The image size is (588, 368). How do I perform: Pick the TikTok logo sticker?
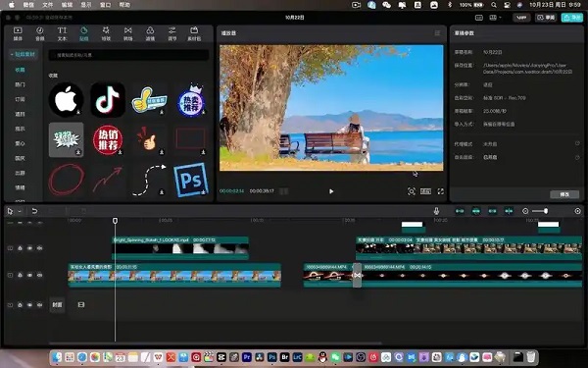click(108, 100)
